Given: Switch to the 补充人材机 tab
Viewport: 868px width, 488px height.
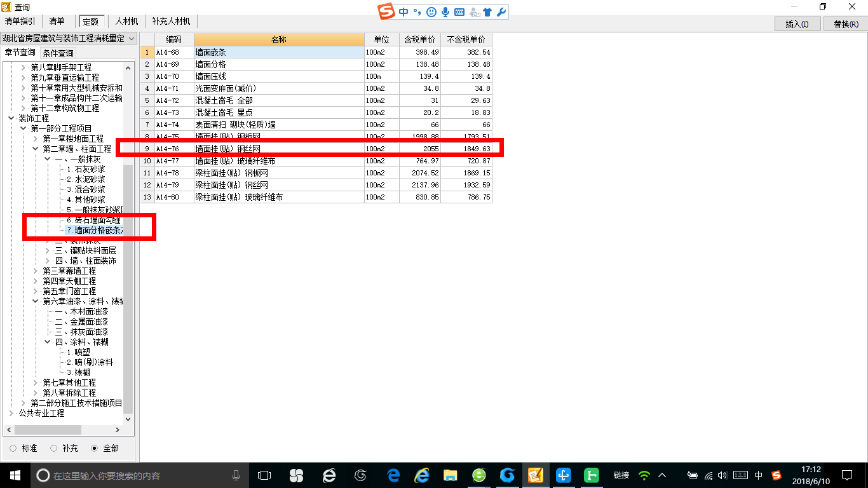Looking at the screenshot, I should click(171, 22).
